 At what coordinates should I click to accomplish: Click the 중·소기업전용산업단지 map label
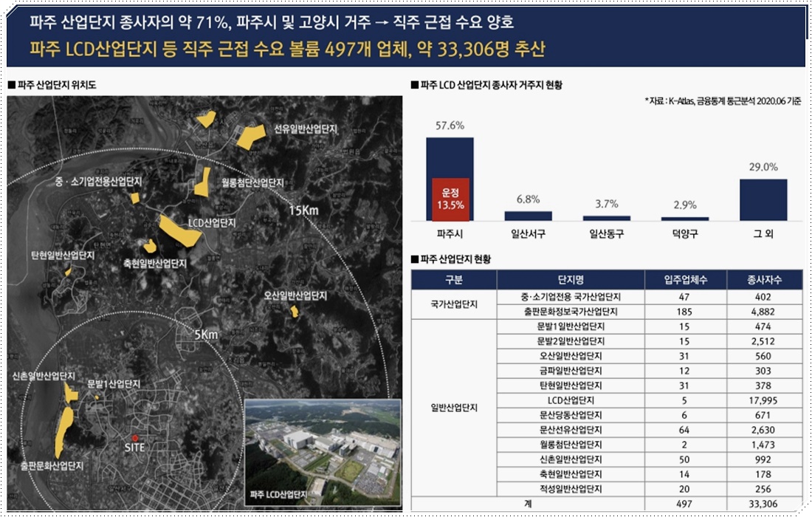point(98,181)
